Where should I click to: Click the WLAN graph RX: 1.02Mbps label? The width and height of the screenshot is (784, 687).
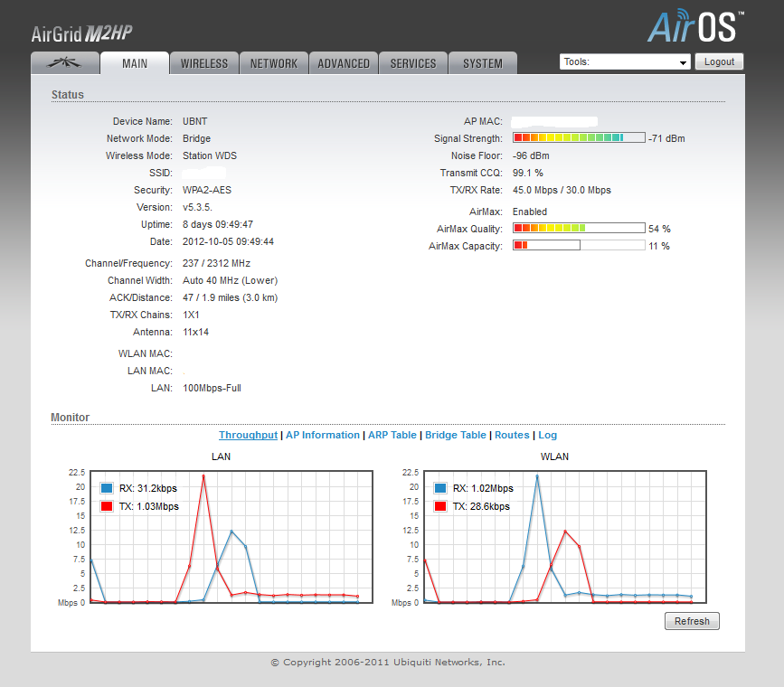click(483, 488)
